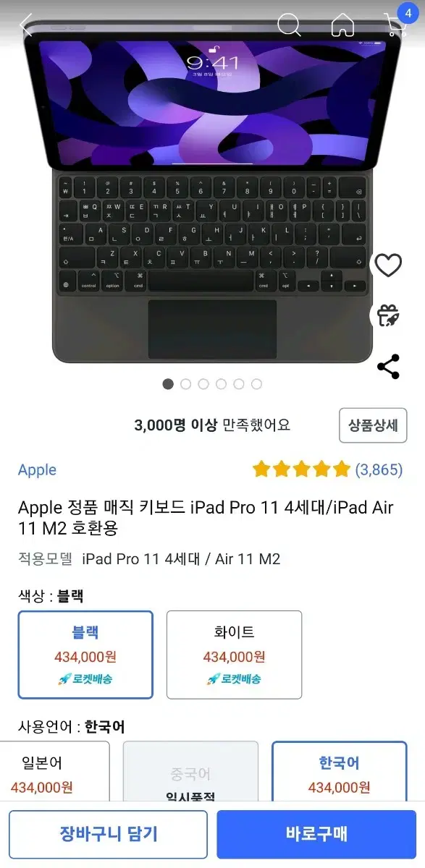The image size is (425, 868).
Task: Tap the back arrow icon
Action: click(26, 25)
